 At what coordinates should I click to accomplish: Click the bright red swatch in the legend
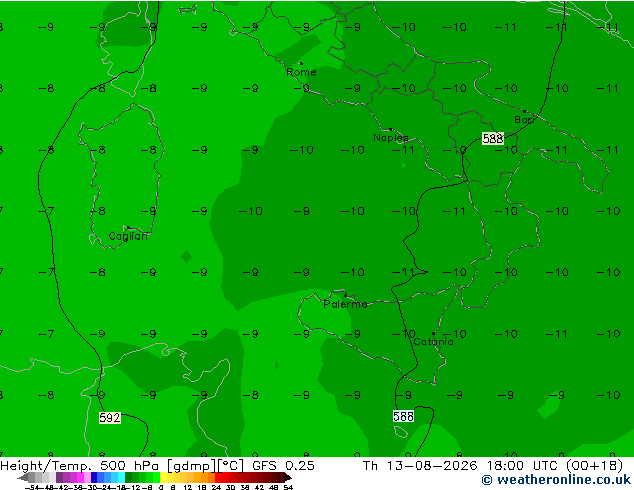click(218, 477)
